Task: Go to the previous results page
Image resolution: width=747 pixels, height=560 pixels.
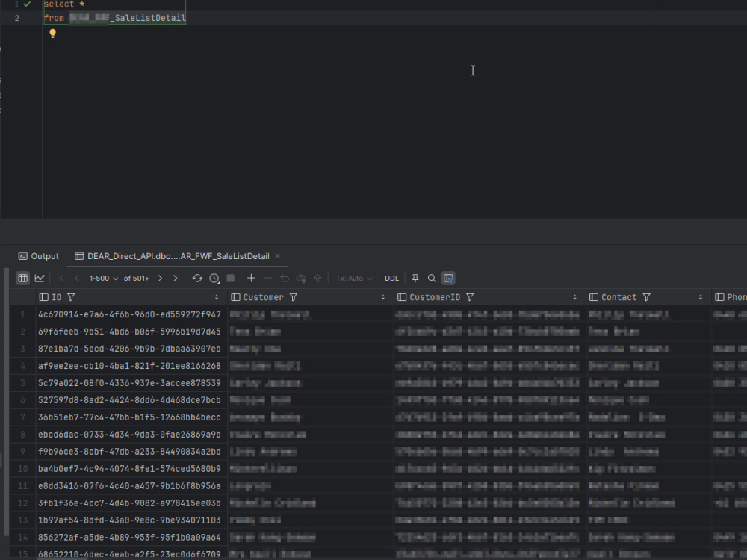Action: (76, 278)
